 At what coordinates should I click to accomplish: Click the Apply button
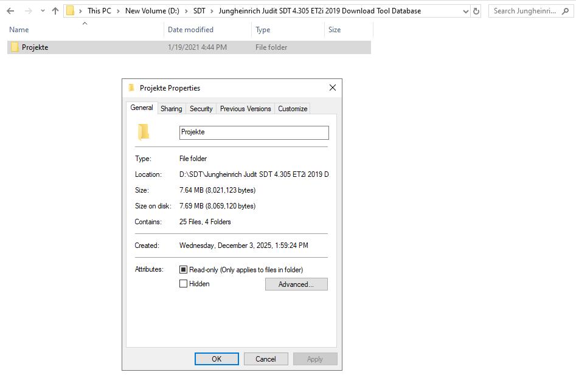pyautogui.click(x=315, y=359)
